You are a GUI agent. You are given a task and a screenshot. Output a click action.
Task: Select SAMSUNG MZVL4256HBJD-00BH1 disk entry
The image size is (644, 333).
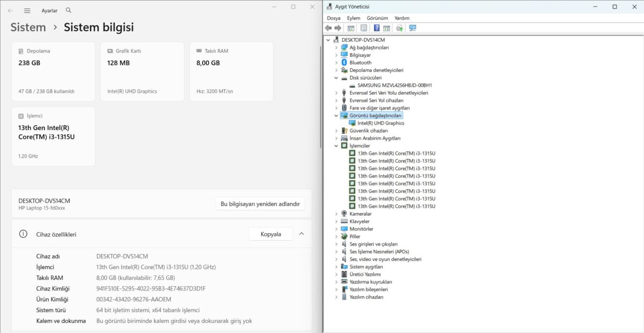tap(394, 85)
